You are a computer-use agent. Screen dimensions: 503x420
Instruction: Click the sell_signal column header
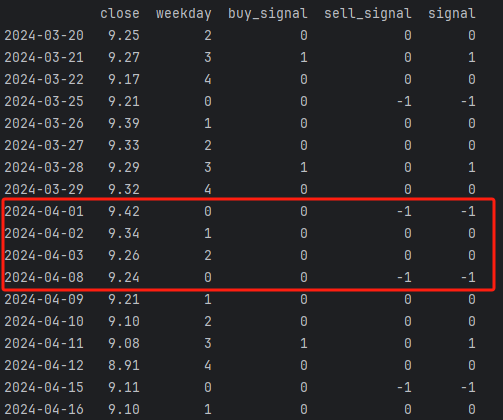click(368, 14)
